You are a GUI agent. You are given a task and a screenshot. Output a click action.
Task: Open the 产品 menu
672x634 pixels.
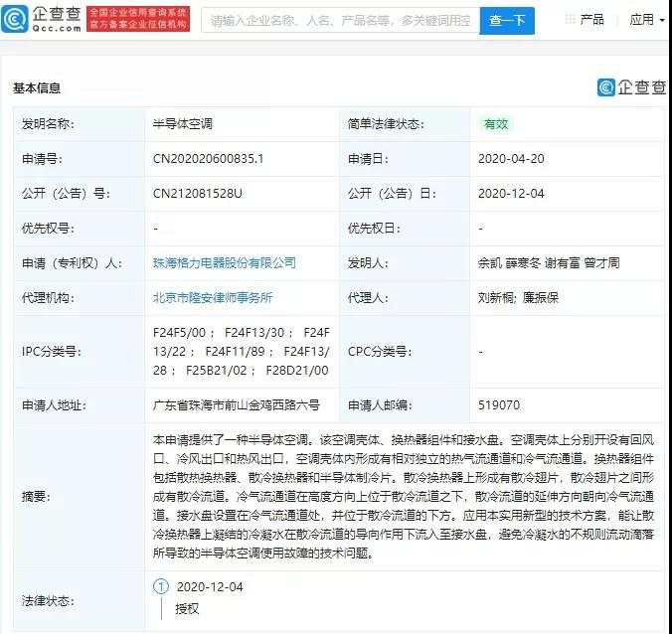(x=591, y=19)
